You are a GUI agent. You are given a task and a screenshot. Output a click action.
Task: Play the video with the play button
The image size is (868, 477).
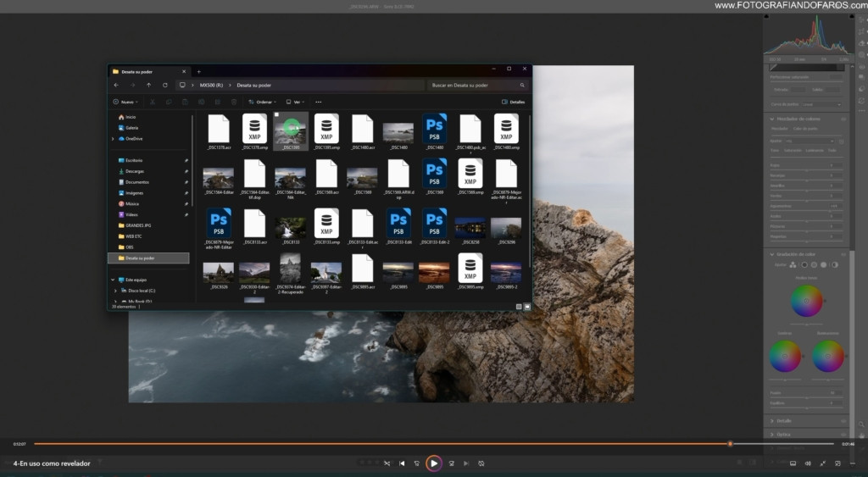coord(434,463)
